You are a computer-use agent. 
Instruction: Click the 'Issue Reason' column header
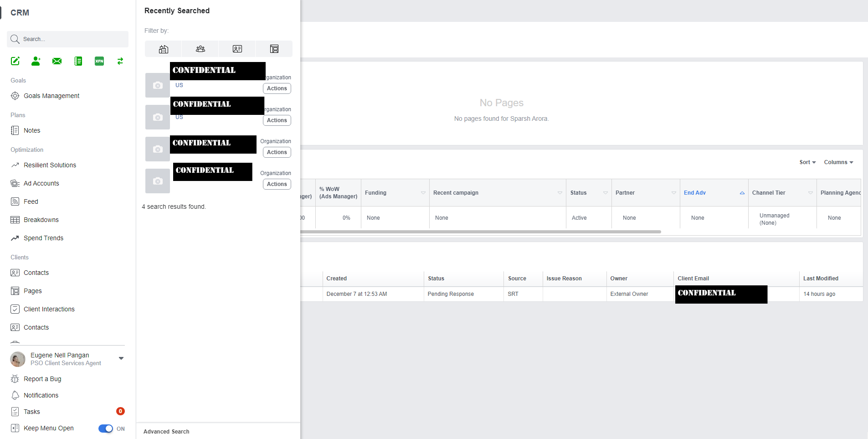tap(564, 279)
